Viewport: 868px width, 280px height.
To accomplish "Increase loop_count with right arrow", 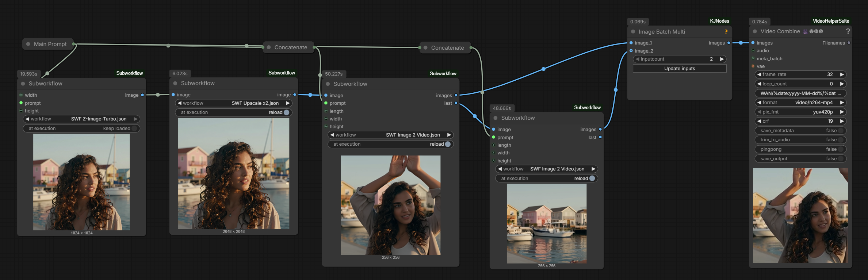I will tap(842, 84).
